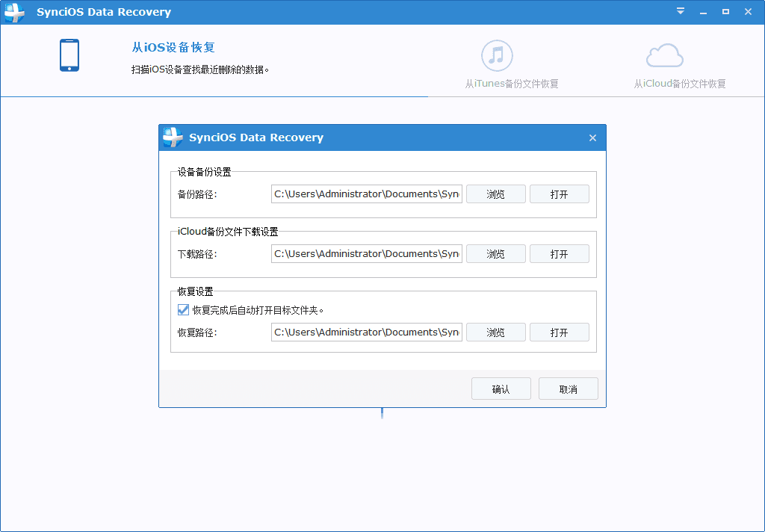Click the 备份路径 path input field
This screenshot has height=532, width=765.
click(367, 194)
